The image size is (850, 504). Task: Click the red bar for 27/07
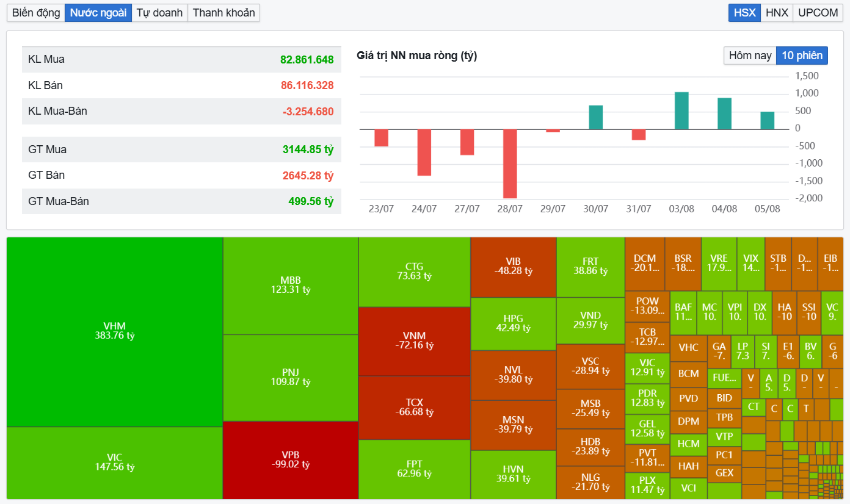pos(467,142)
